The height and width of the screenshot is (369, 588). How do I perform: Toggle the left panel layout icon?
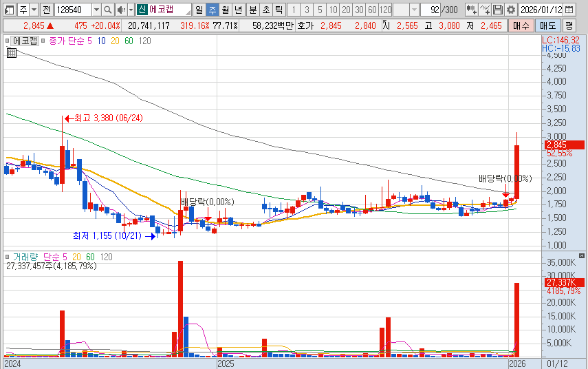point(9,10)
